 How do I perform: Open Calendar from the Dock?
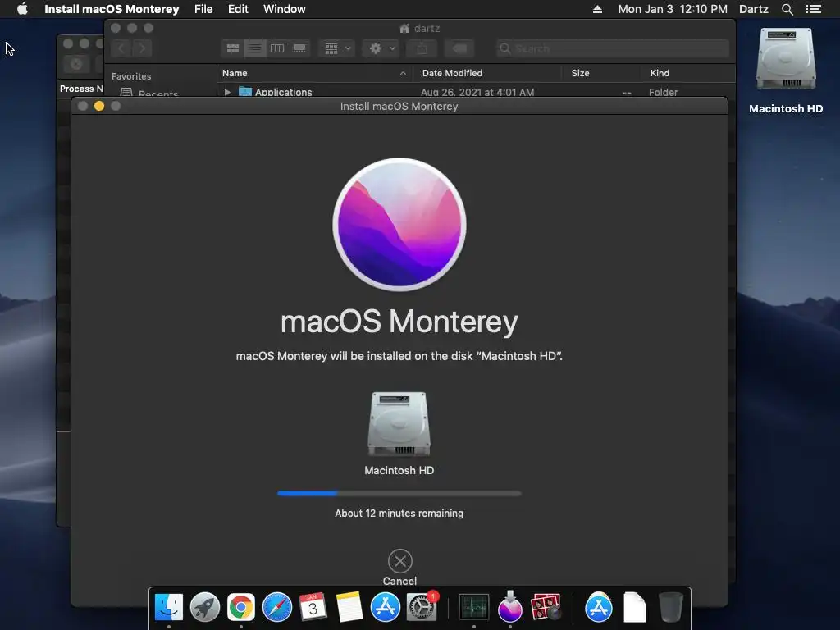point(313,608)
